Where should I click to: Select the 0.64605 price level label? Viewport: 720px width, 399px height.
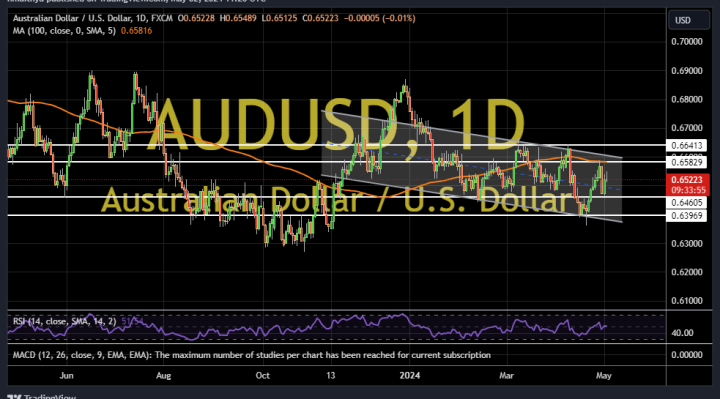686,202
